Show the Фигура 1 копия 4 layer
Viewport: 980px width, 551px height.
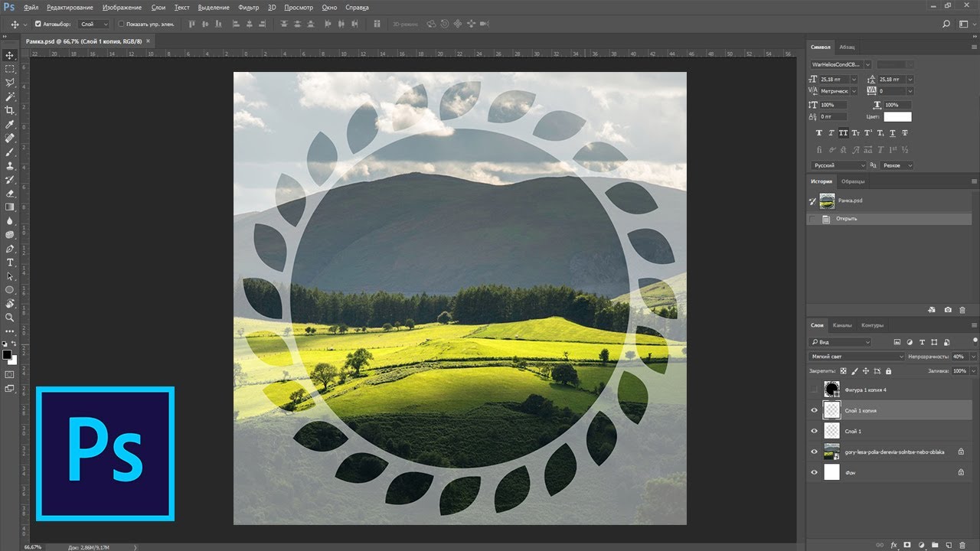[x=814, y=390]
